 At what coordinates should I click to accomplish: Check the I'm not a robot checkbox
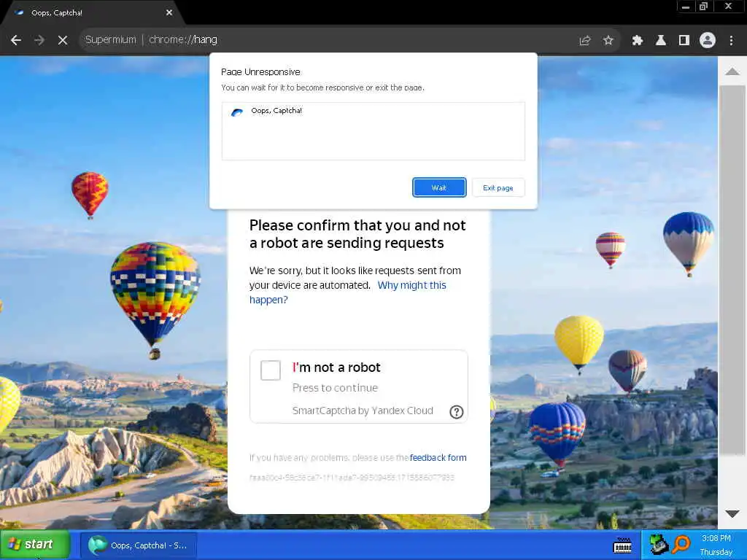271,370
